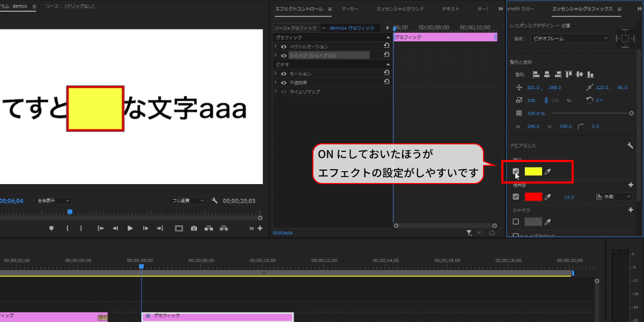The width and height of the screenshot is (644, 322).
Task: Click the red stroke color swatch
Action: (533, 197)
